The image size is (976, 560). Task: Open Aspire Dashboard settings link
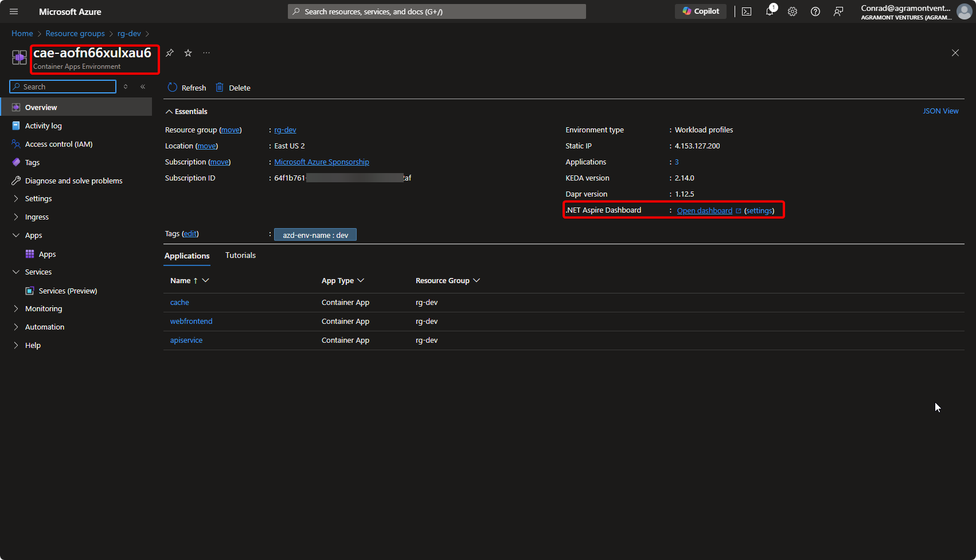759,210
